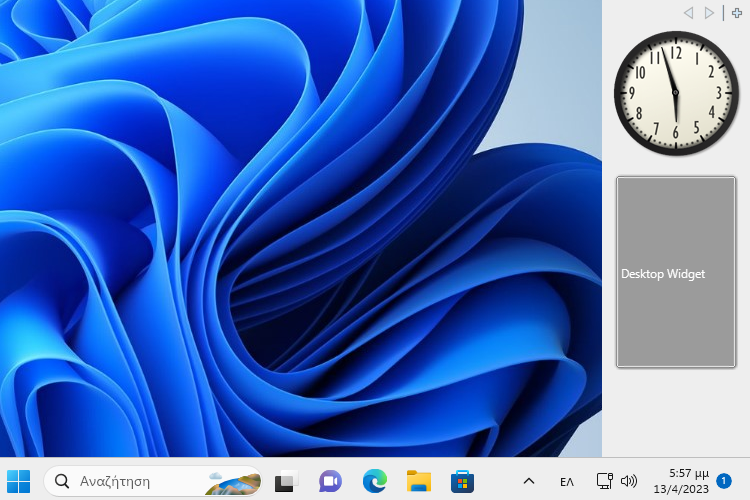Screen dimensions: 750x500
Task: Go to previous gadget page arrow
Action: pyautogui.click(x=689, y=13)
